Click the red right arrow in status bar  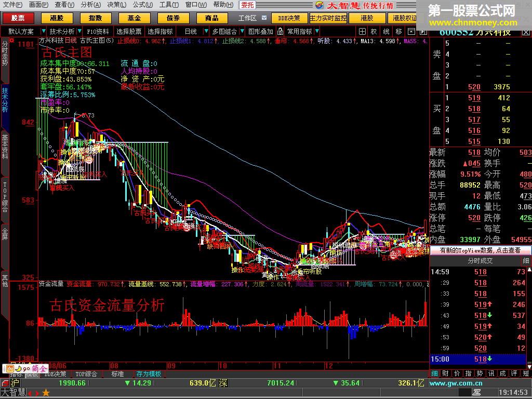[37, 394]
